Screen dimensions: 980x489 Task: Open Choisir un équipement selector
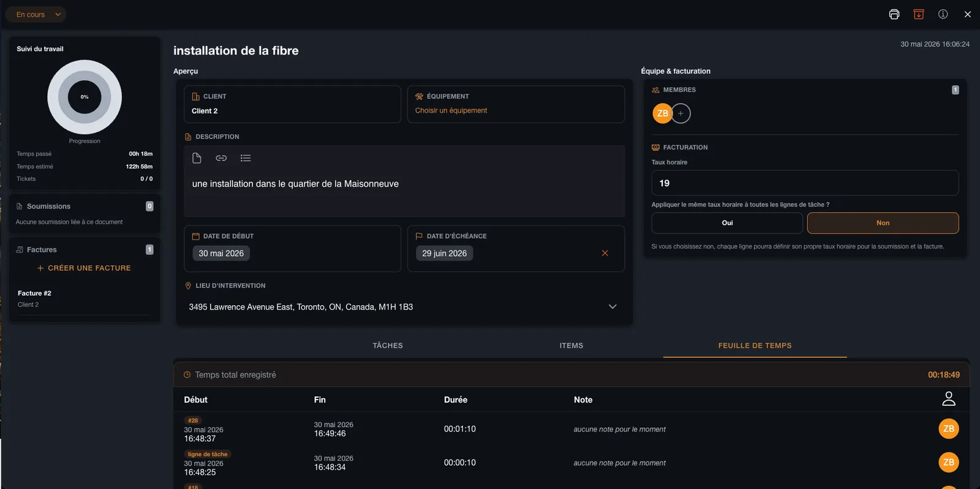(x=451, y=110)
